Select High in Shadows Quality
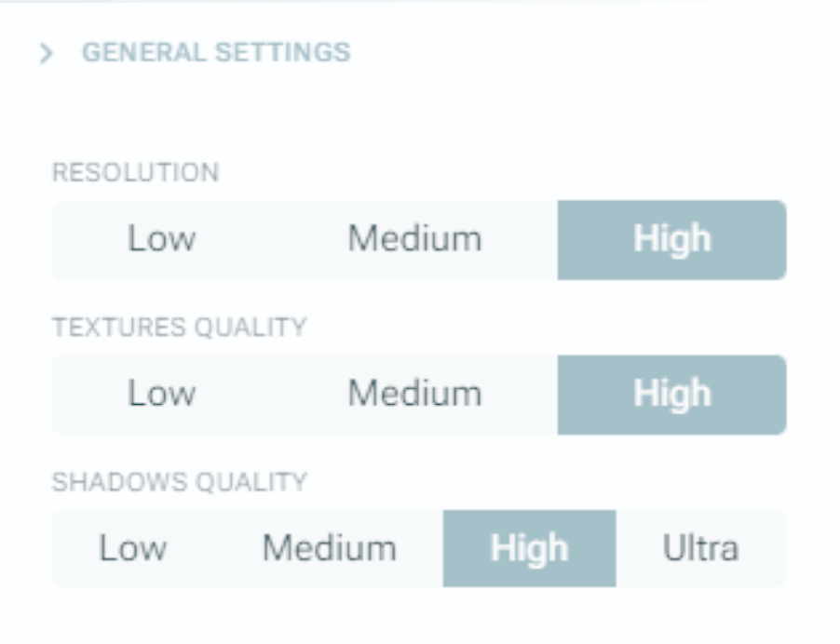The width and height of the screenshot is (840, 644). click(x=529, y=548)
